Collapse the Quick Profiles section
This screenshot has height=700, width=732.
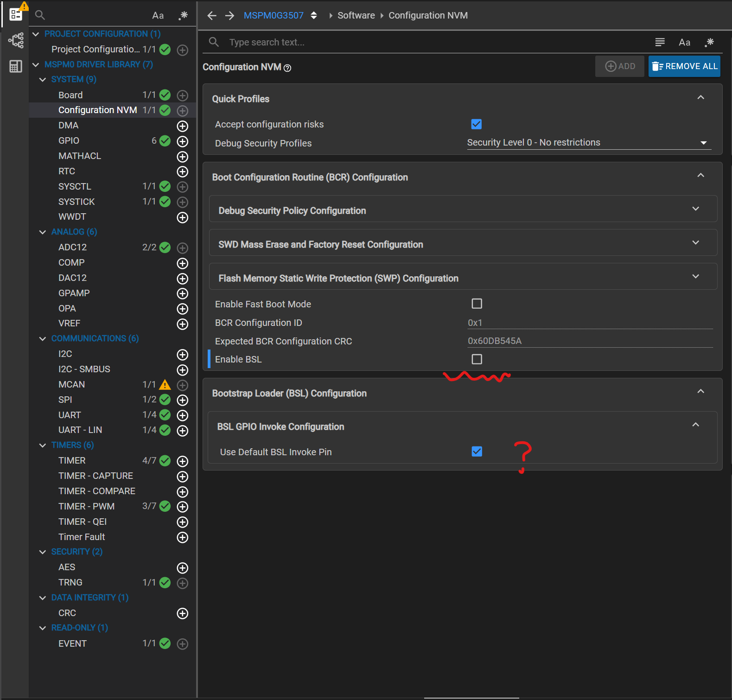coord(700,98)
